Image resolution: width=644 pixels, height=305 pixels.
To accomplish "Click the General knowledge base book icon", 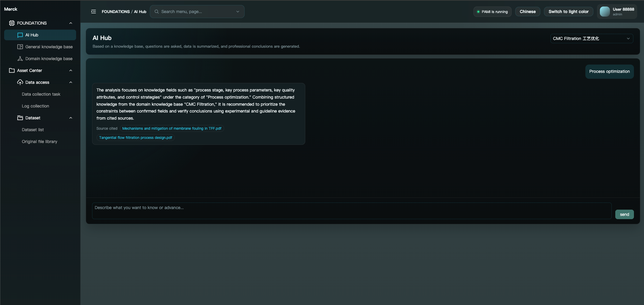I will coord(20,47).
